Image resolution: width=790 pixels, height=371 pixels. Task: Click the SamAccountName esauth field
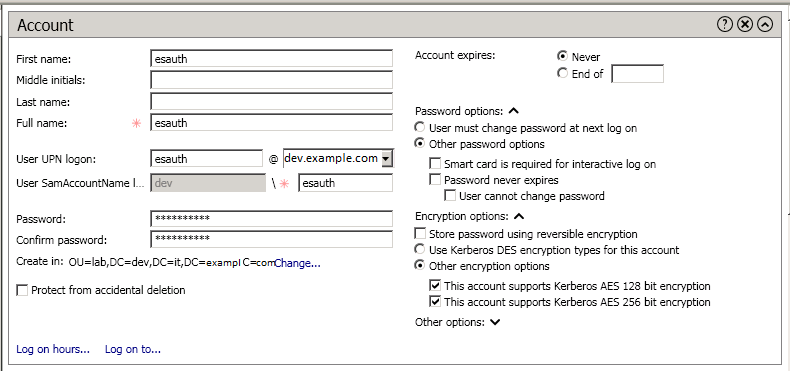346,183
